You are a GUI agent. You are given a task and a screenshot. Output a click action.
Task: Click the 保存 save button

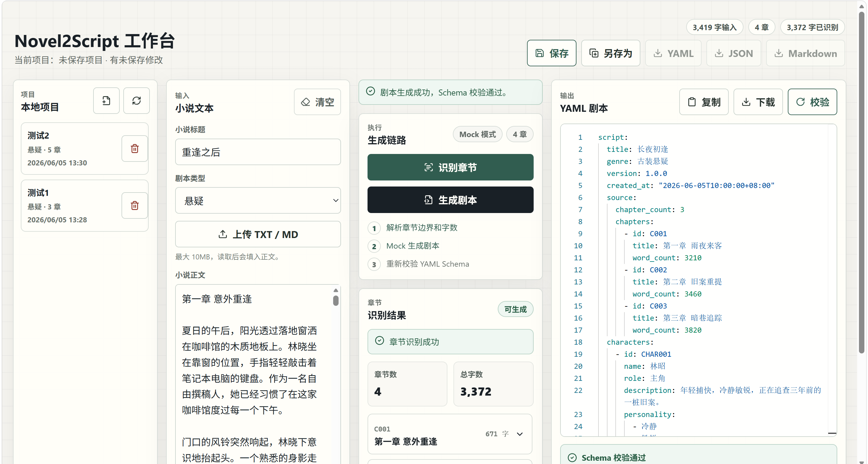(x=552, y=53)
